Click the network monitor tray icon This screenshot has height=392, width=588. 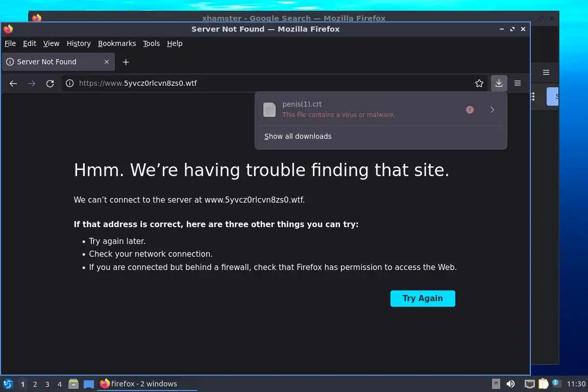(x=529, y=384)
